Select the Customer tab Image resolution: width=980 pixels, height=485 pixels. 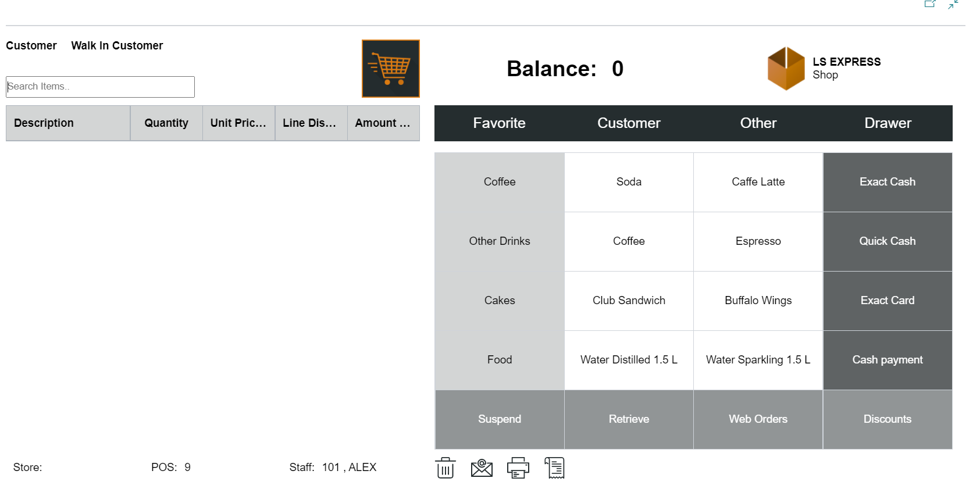click(x=629, y=123)
